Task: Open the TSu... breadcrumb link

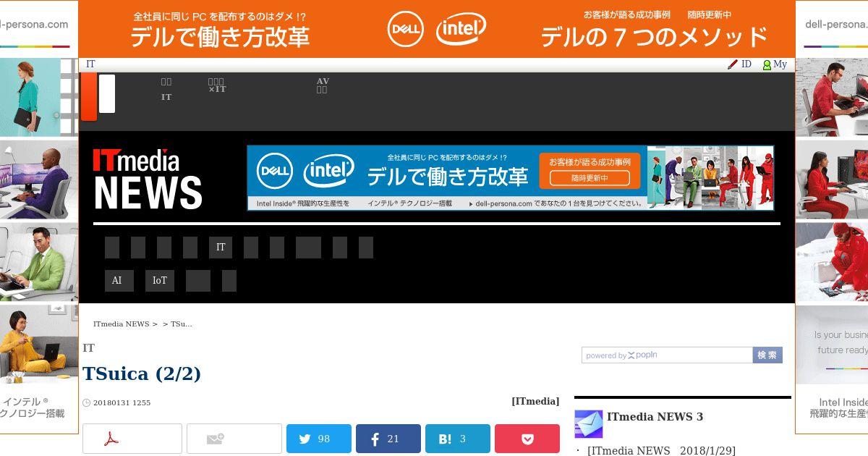Action: [x=182, y=324]
